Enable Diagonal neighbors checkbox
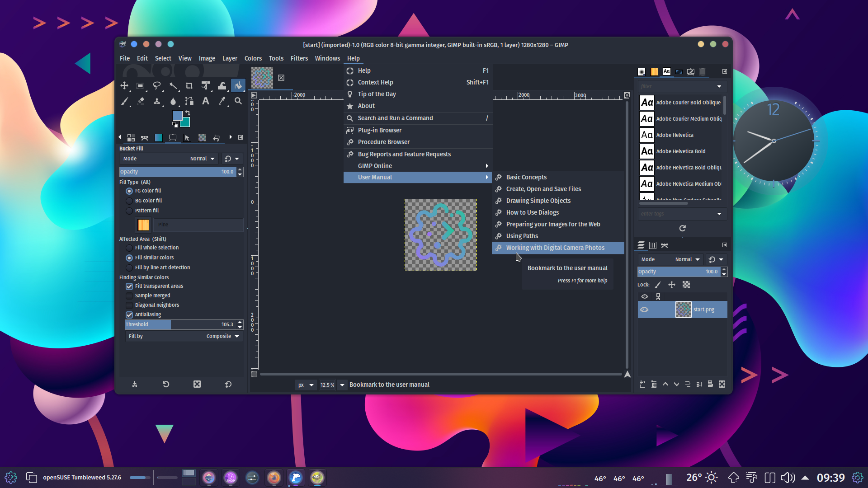 pos(129,305)
